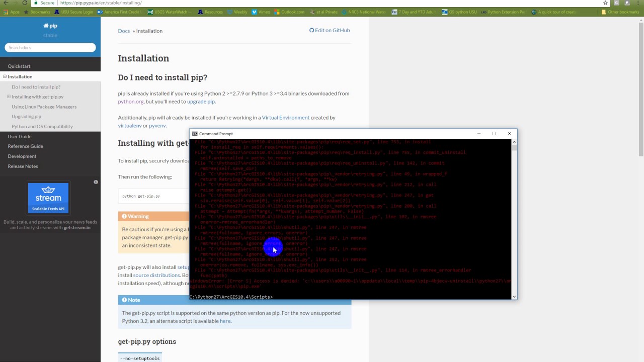
Task: Go to Using Linux Package Managers
Action: point(44,107)
